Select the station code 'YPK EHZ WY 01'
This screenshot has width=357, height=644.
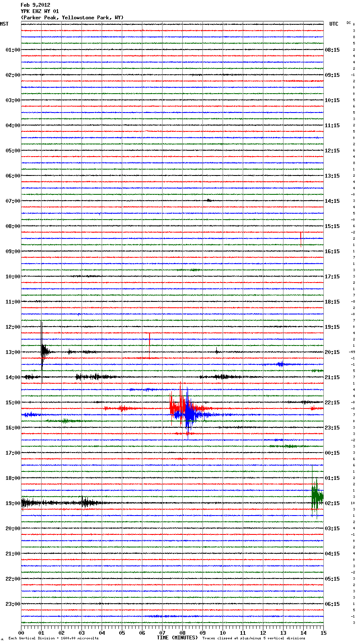40,11
